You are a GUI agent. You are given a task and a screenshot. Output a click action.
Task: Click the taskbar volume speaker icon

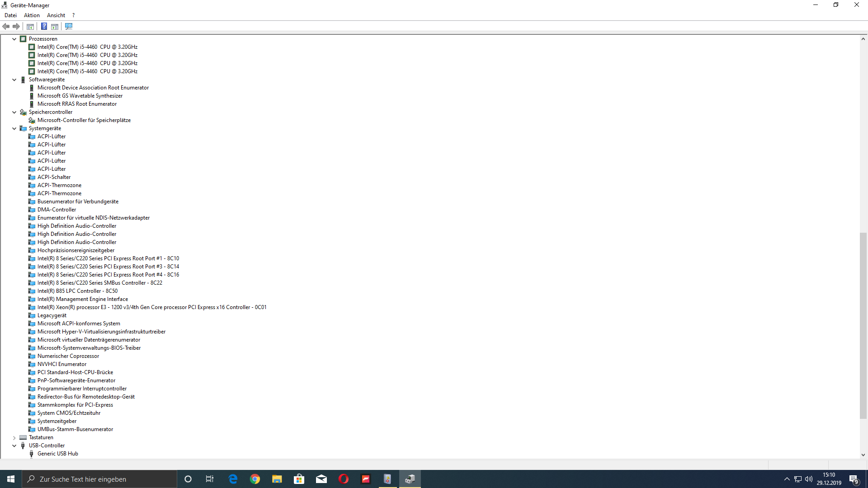coord(809,479)
